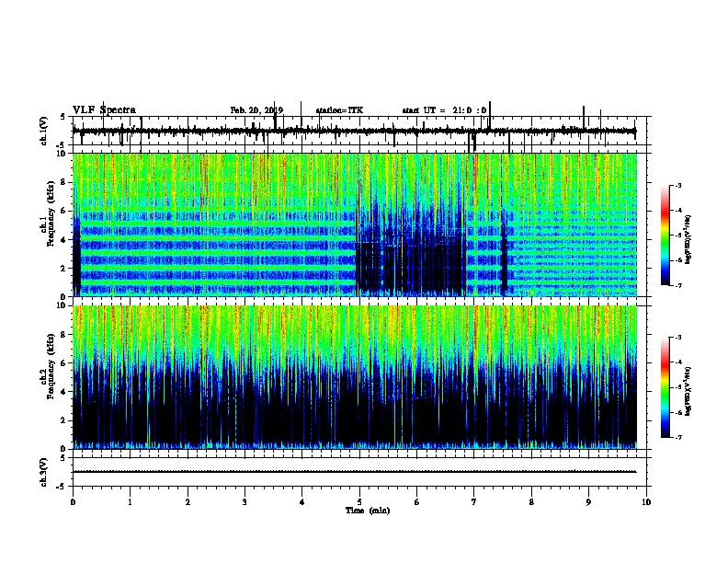This screenshot has height=563, width=728.
Task: Click the ch.2 spectrogram color scale bar
Action: coord(665,387)
